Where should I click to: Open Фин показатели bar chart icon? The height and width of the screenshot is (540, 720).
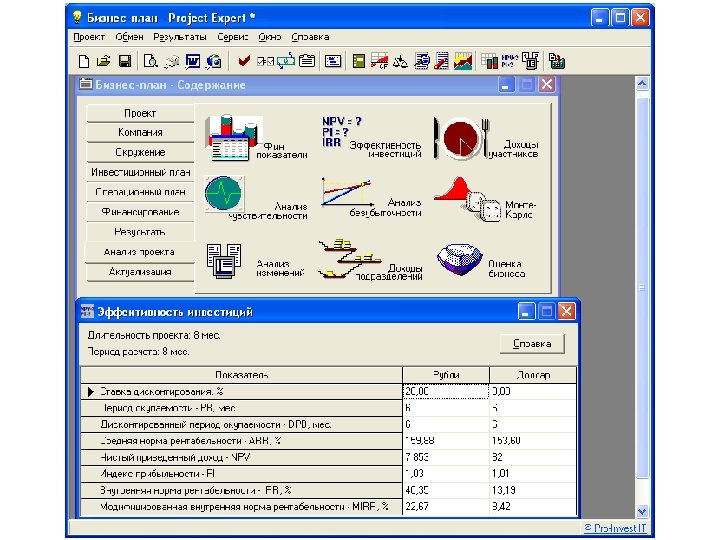[x=235, y=138]
